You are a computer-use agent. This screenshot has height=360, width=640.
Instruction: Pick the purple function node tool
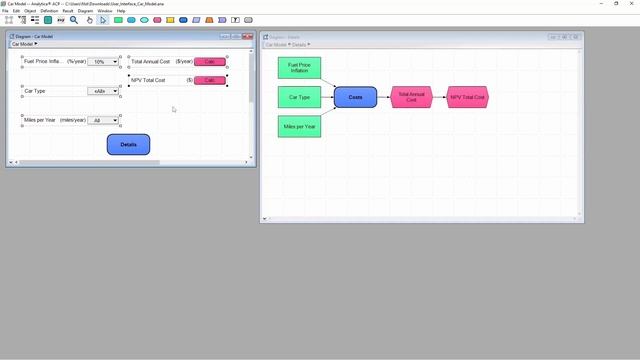point(222,20)
